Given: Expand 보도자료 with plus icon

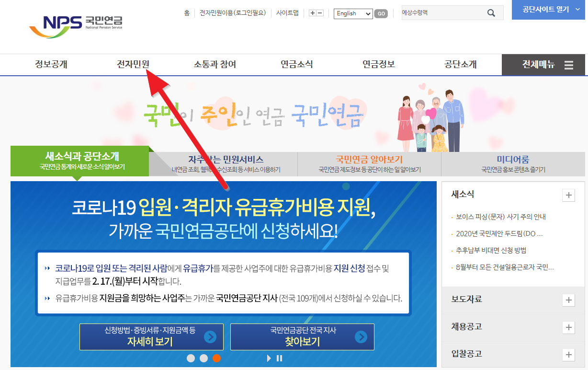Looking at the screenshot, I should (568, 300).
